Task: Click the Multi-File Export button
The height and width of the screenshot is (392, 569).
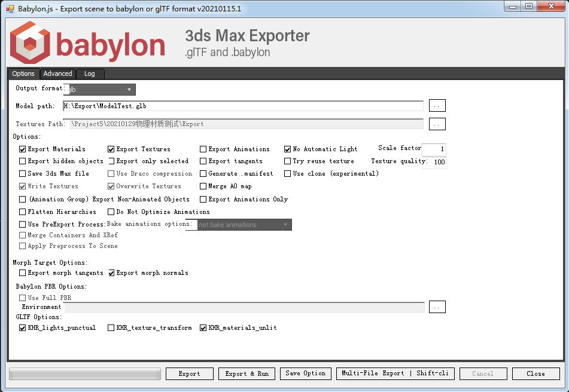Action: coord(395,374)
